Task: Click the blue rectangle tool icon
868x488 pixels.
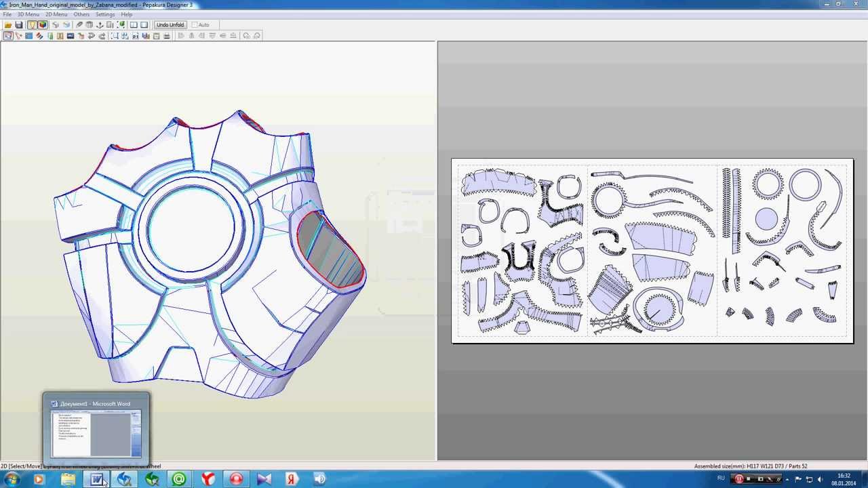Action: [29, 36]
